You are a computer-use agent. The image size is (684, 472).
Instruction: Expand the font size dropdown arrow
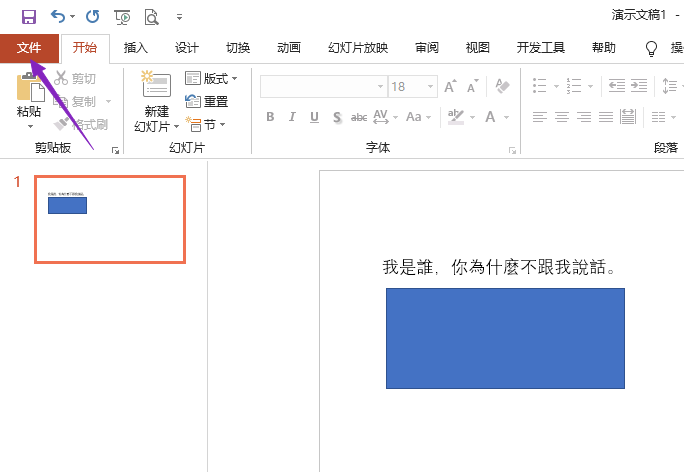431,86
